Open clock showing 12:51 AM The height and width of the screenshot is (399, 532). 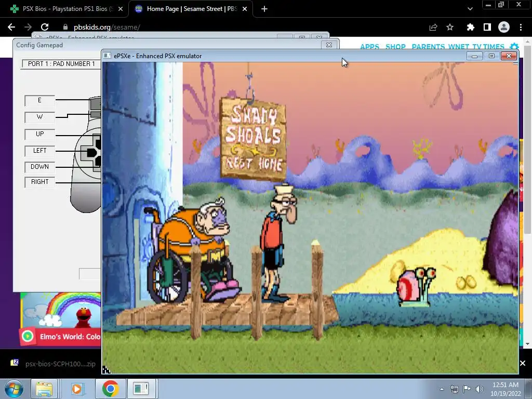pyautogui.click(x=505, y=389)
